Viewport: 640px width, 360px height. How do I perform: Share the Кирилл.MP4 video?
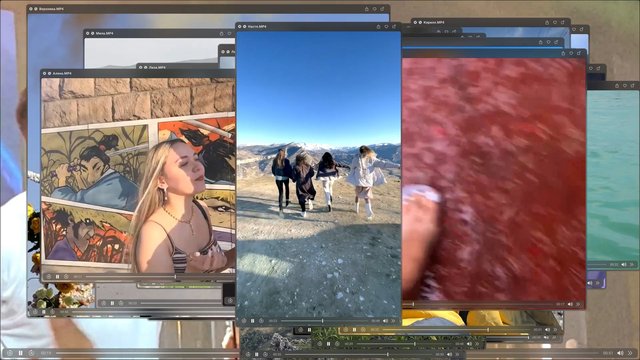click(562, 22)
